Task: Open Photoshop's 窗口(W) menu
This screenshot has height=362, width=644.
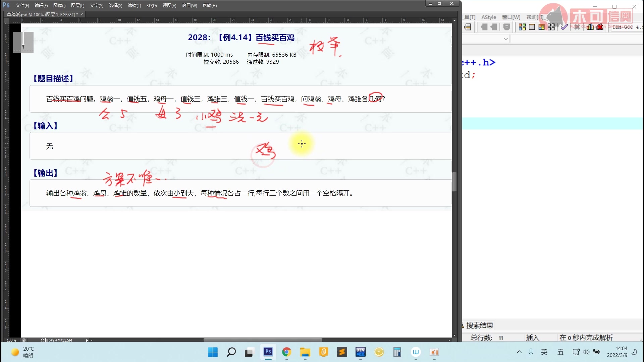Action: coord(190,5)
